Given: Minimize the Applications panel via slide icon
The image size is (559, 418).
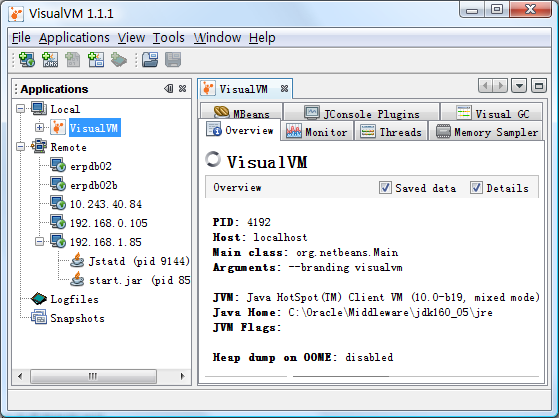Looking at the screenshot, I should click(169, 88).
